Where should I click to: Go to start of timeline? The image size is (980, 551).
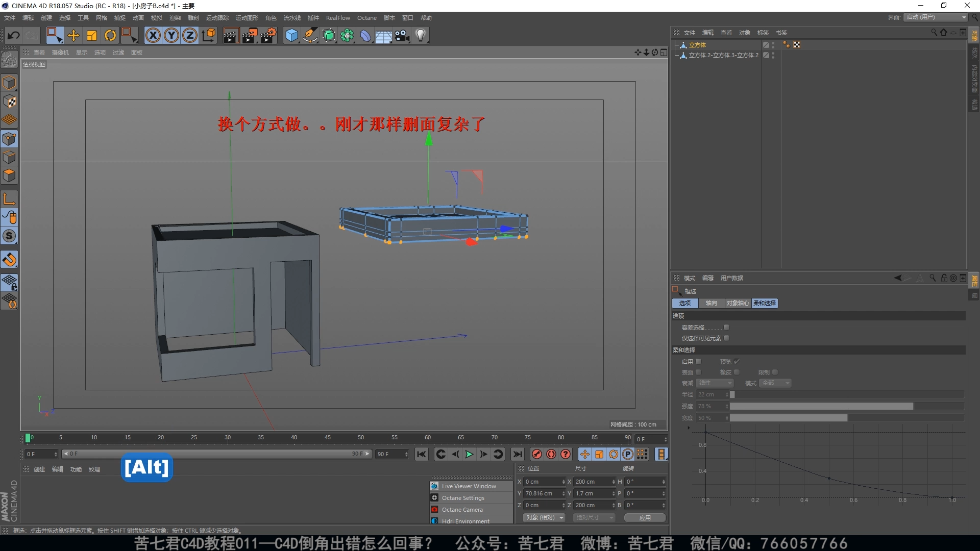422,454
